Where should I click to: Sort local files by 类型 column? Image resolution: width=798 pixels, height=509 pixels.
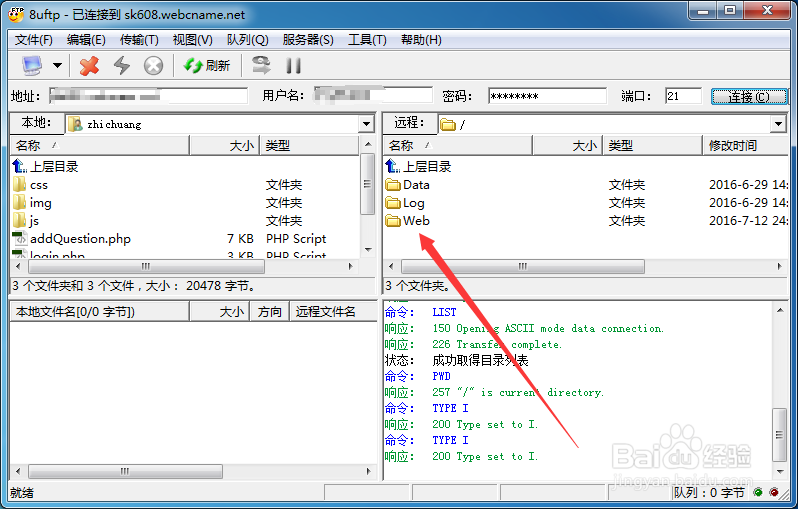pos(309,146)
